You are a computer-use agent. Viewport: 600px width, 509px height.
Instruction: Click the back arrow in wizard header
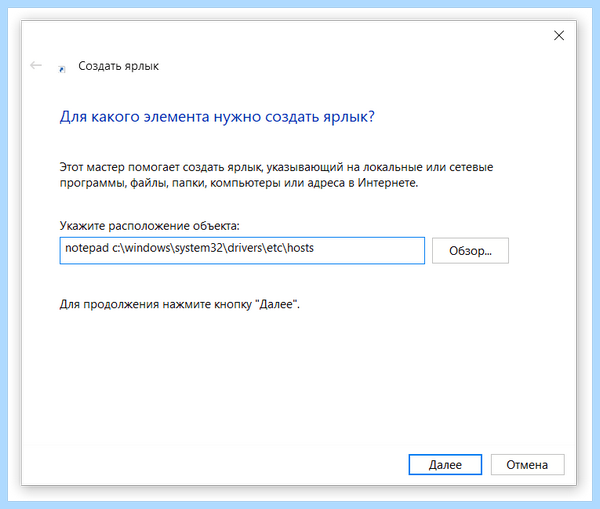coord(36,65)
